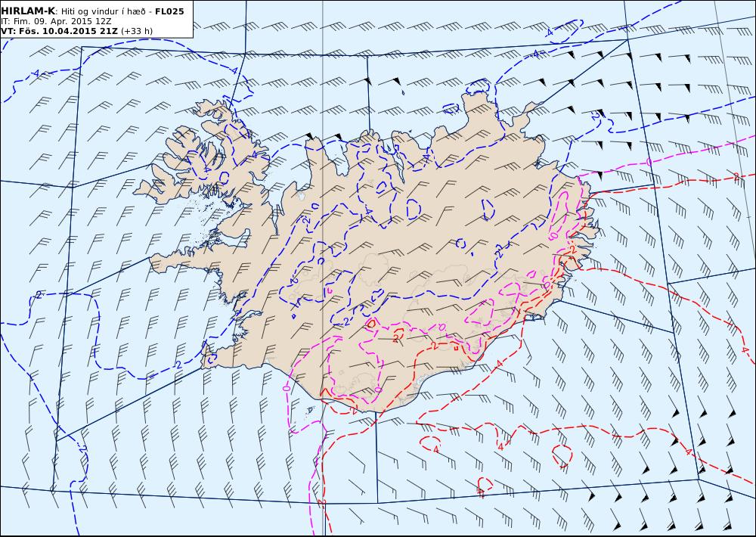Click the FL025 flight level label

169,11
